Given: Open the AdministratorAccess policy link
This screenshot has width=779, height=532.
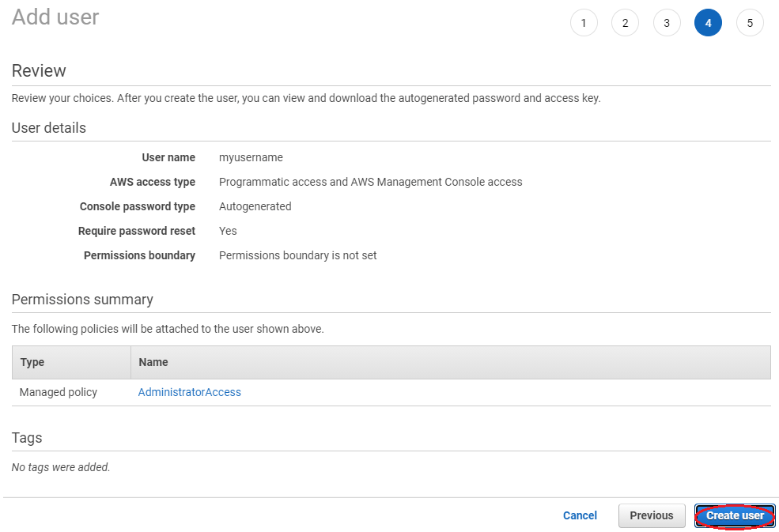Looking at the screenshot, I should pos(190,392).
